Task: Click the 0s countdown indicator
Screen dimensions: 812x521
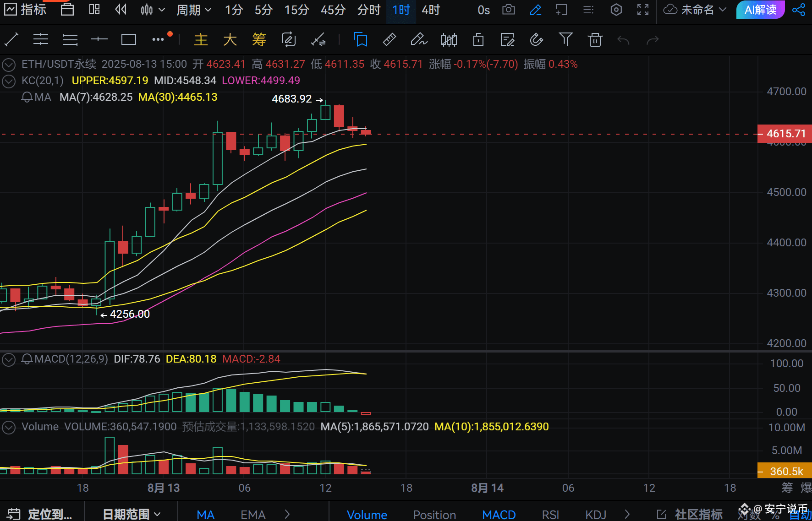Action: pyautogui.click(x=484, y=10)
